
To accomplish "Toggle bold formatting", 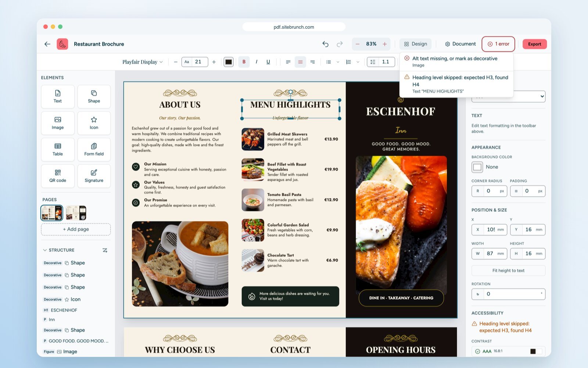I will 244,62.
